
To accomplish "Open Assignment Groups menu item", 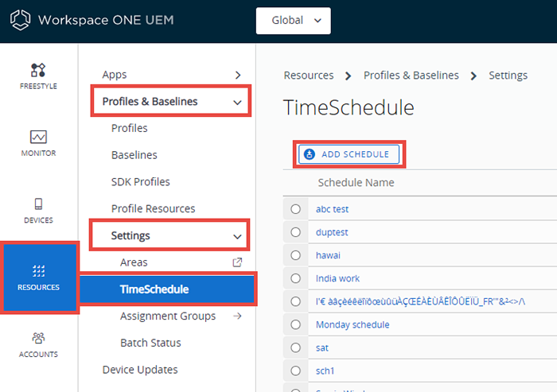I will pos(168,316).
